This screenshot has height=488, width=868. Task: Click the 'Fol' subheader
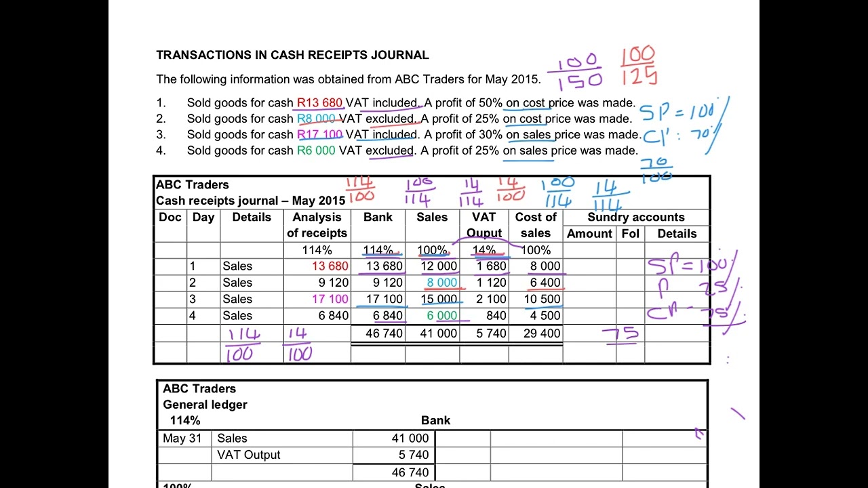[631, 233]
